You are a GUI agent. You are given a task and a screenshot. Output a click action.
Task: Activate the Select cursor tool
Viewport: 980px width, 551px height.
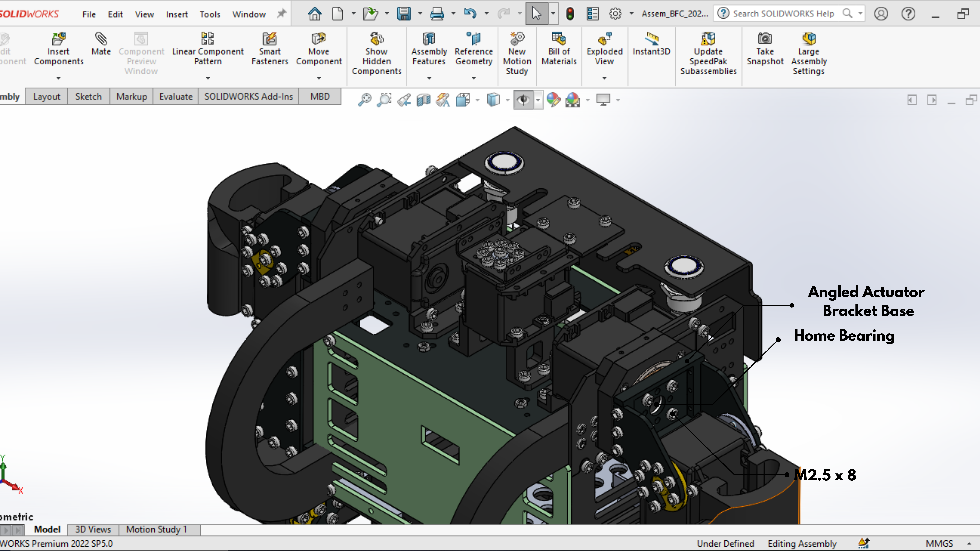coord(536,14)
